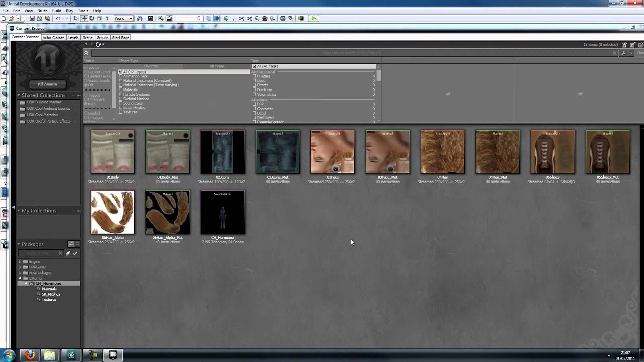Image resolution: width=644 pixels, height=362 pixels.
Task: Click the Windows Start button
Action: (8, 355)
